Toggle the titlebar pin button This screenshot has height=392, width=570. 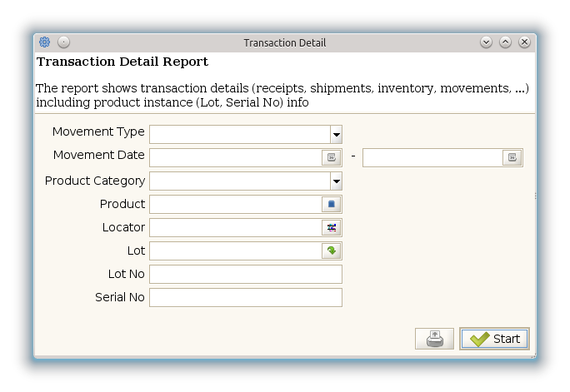click(63, 42)
